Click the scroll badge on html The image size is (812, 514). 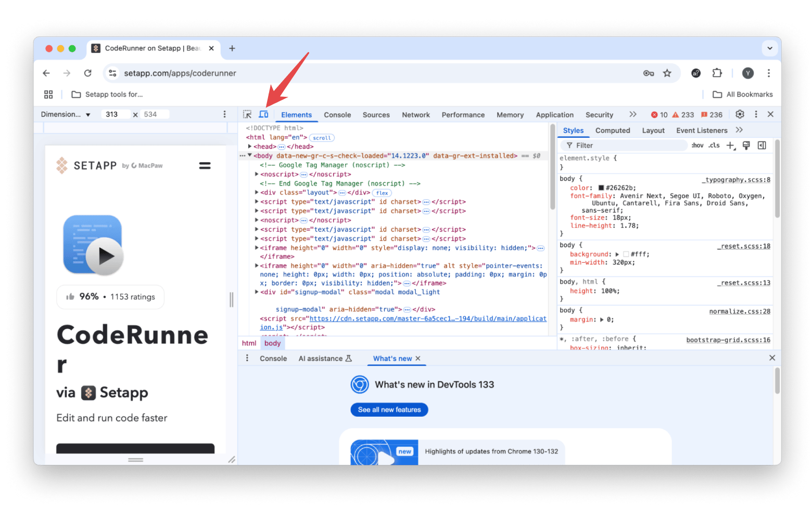point(322,138)
